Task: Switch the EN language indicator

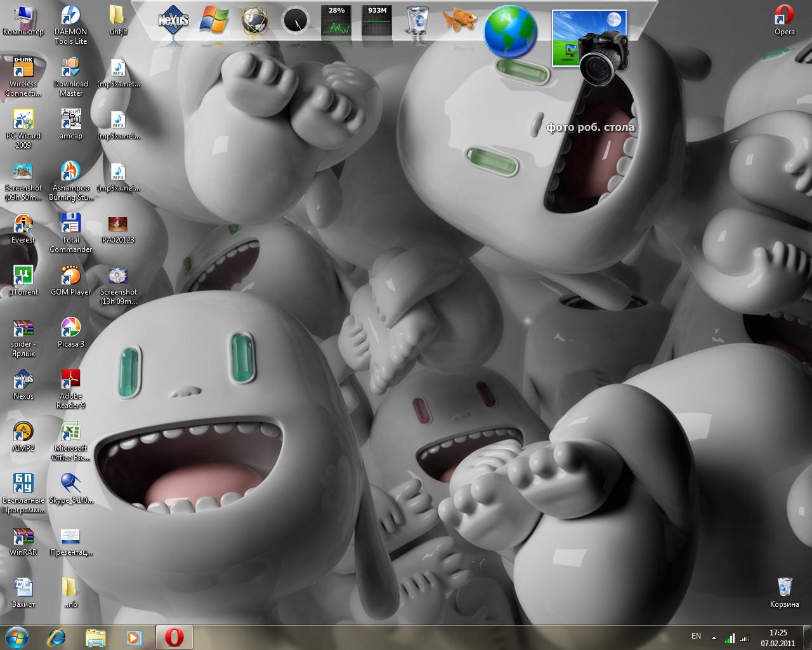Action: 696,636
